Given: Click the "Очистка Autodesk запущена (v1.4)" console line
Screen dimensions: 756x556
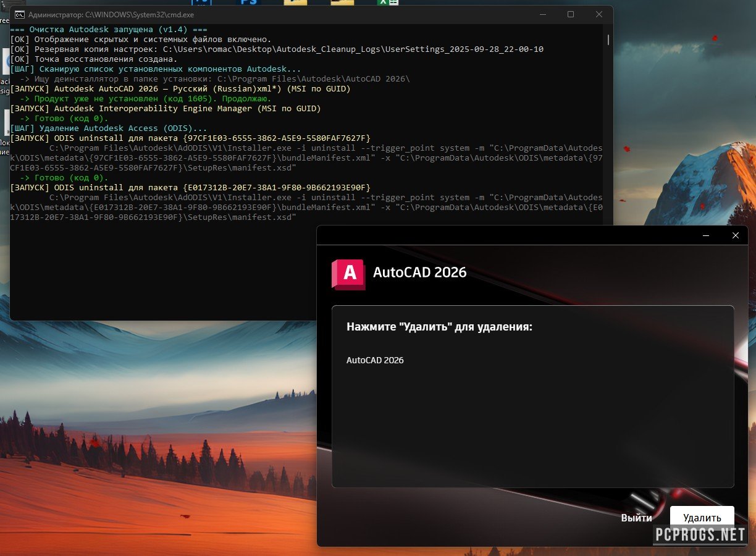Looking at the screenshot, I should [x=109, y=30].
